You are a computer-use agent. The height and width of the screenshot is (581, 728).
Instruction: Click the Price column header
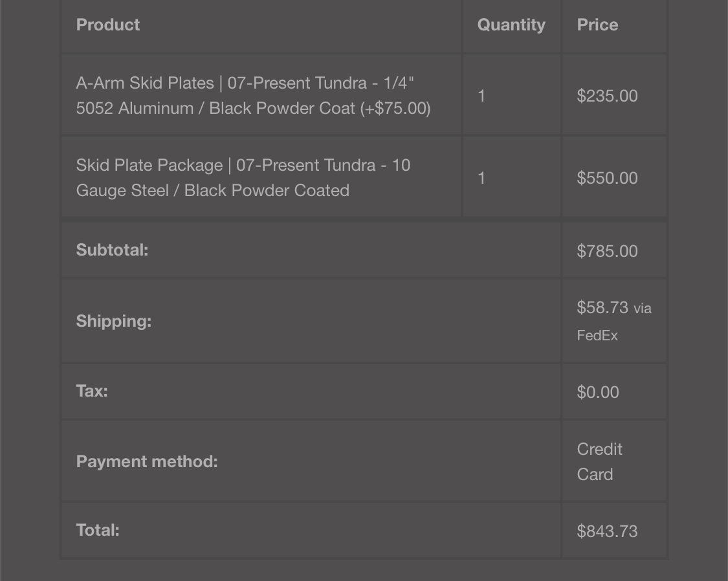click(x=597, y=25)
